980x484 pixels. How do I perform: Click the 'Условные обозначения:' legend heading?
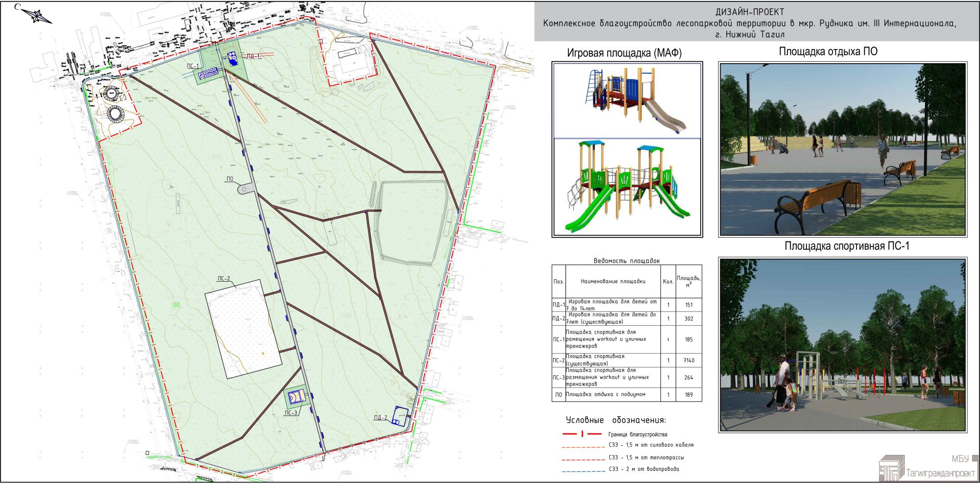pyautogui.click(x=615, y=420)
